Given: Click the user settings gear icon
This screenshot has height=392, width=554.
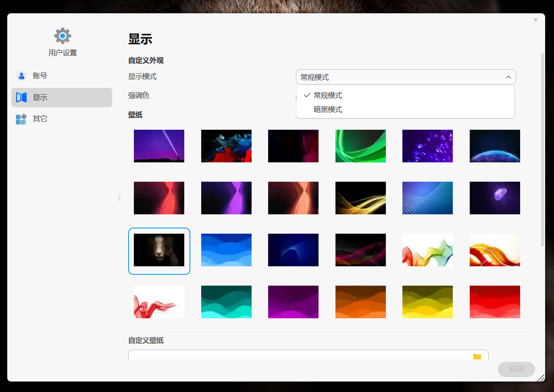Looking at the screenshot, I should pos(62,36).
